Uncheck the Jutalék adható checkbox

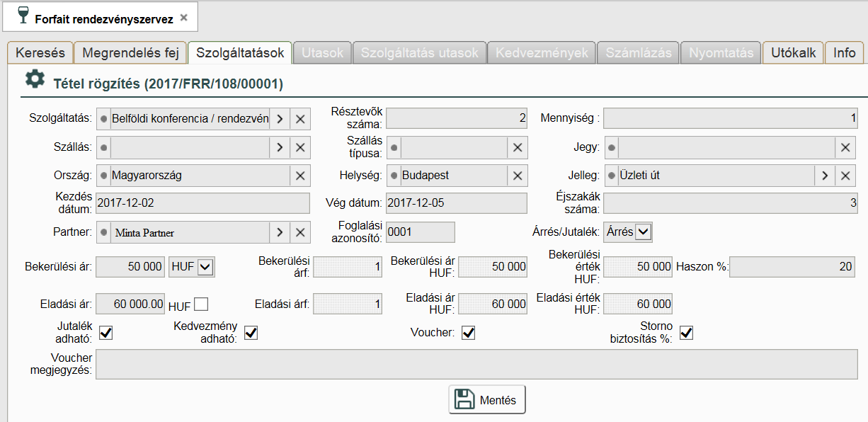106,333
